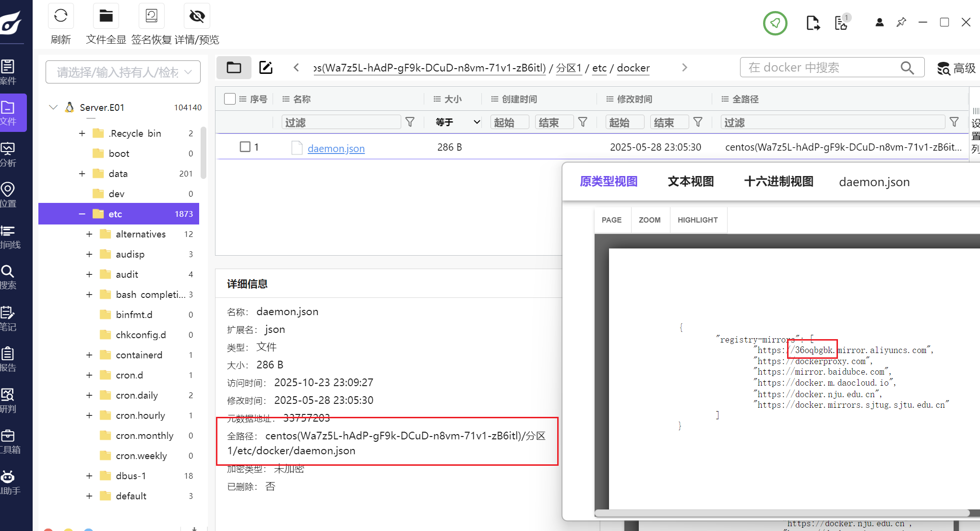Open the daemon.json file link
Screen dimensions: 980x531
pyautogui.click(x=335, y=148)
